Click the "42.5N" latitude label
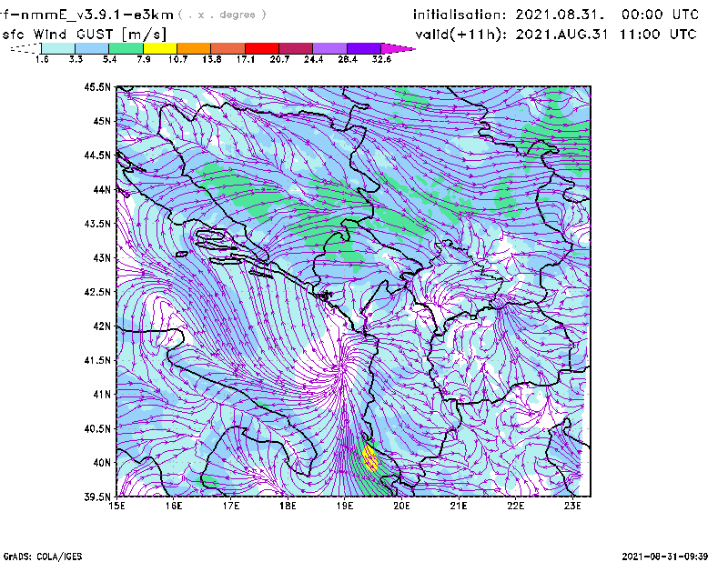Screen dimensions: 728x562 click(x=97, y=292)
